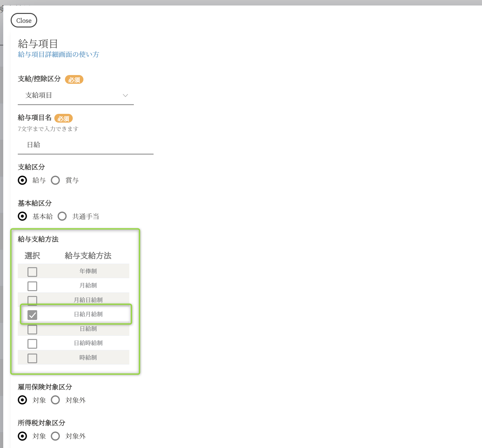Image resolution: width=482 pixels, height=448 pixels.
Task: Select 給与 radio under 支給区分
Action: [x=23, y=180]
